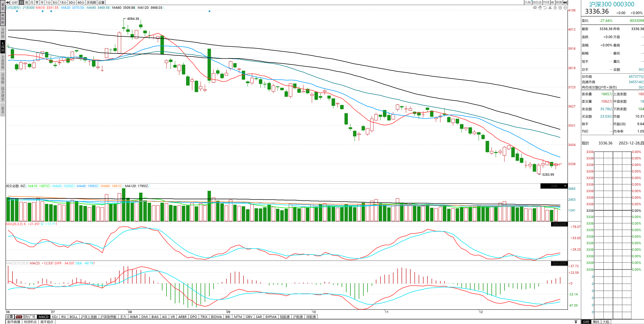
Task: Open the 多周期 multi-period option
Action: tap(91, 3)
